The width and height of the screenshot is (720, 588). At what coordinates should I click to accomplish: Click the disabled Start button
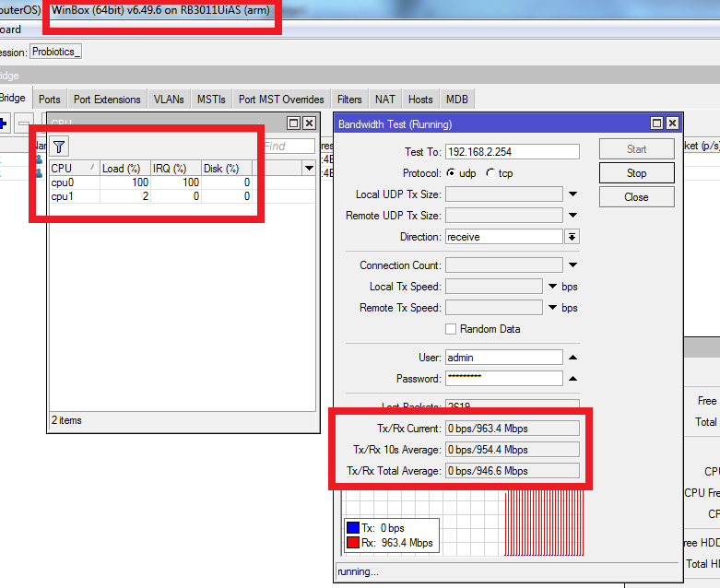(636, 149)
